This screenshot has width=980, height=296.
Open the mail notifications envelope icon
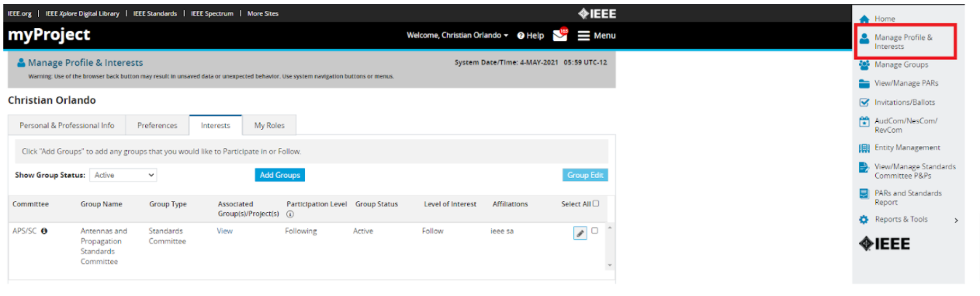click(559, 35)
